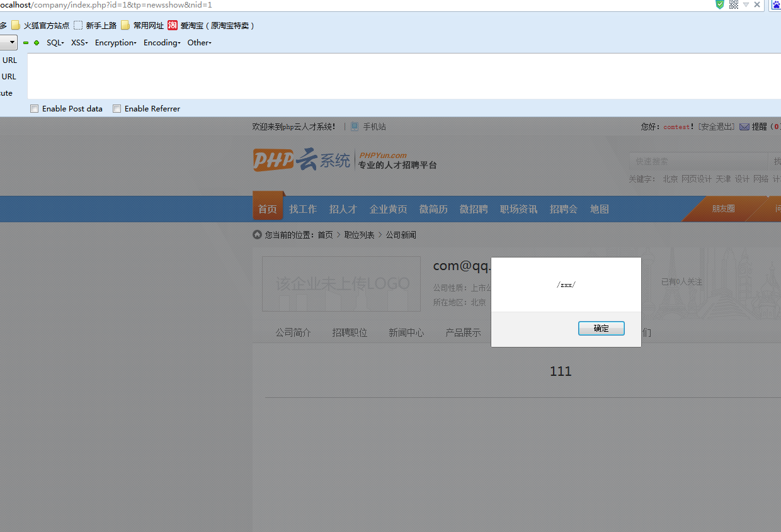The height and width of the screenshot is (532, 781).
Task: Open the Encoding menu in HackBar
Action: click(162, 43)
